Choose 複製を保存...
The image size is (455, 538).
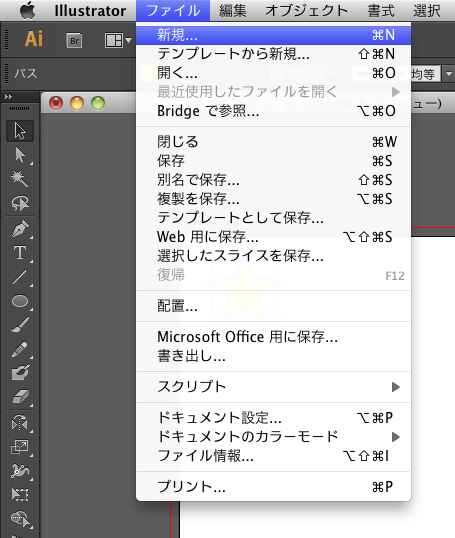(x=274, y=198)
